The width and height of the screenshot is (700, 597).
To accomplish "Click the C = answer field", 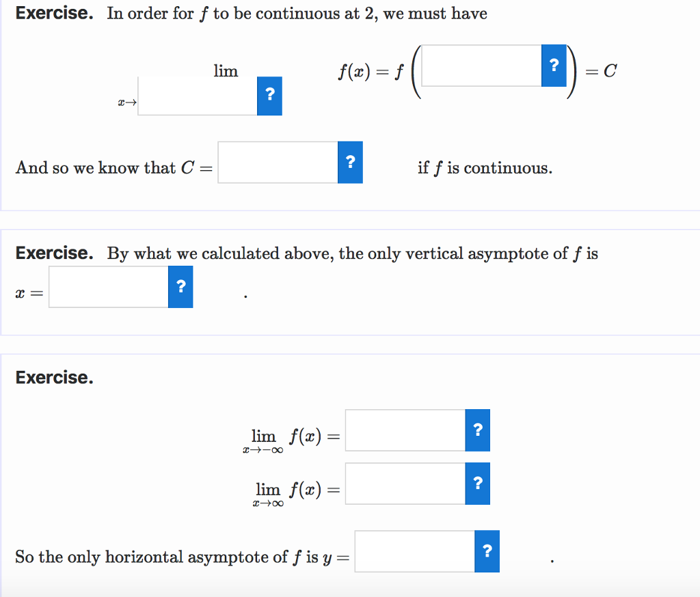I will 277,162.
